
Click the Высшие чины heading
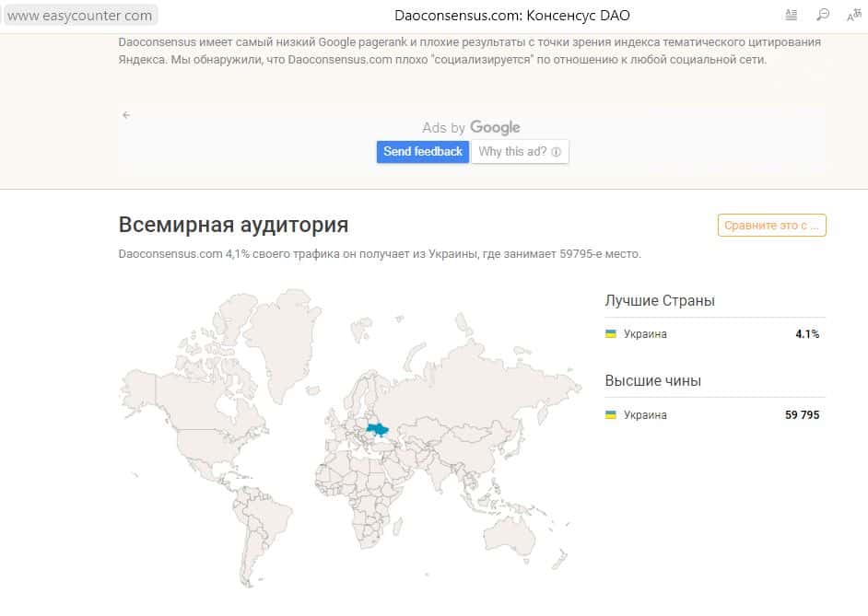click(653, 380)
